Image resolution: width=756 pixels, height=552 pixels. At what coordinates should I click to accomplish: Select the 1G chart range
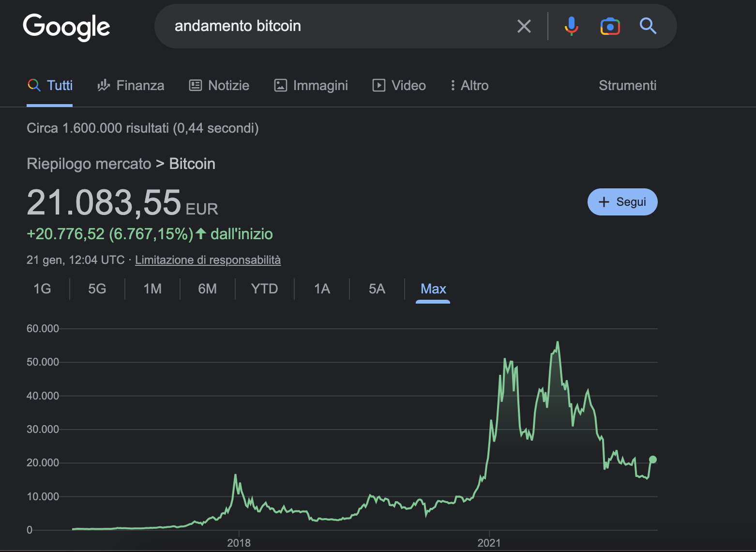pyautogui.click(x=42, y=289)
